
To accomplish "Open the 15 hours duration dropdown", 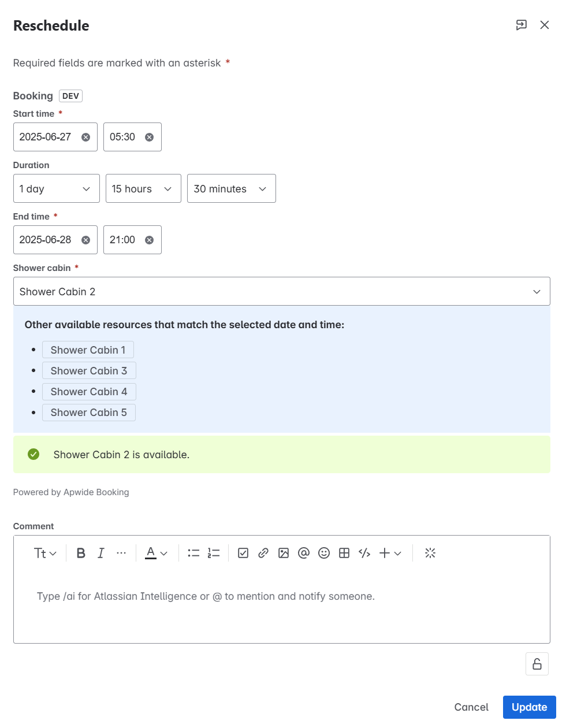I will pos(143,189).
